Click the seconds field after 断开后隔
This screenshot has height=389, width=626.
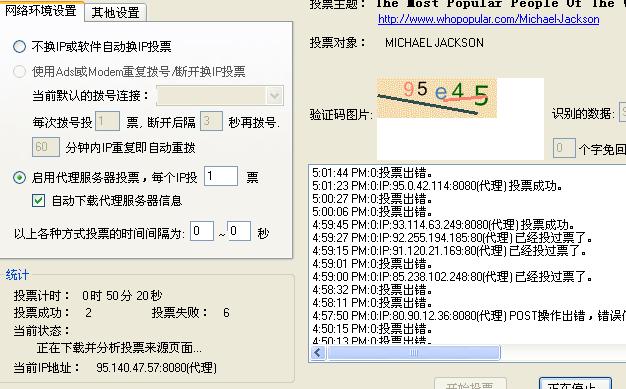click(211, 121)
